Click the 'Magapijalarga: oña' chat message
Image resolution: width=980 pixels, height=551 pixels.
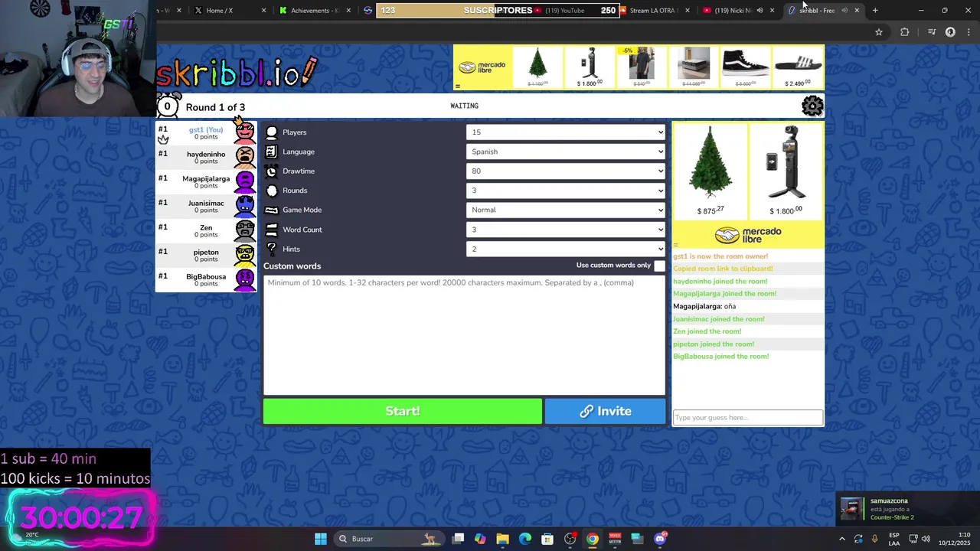coord(704,306)
